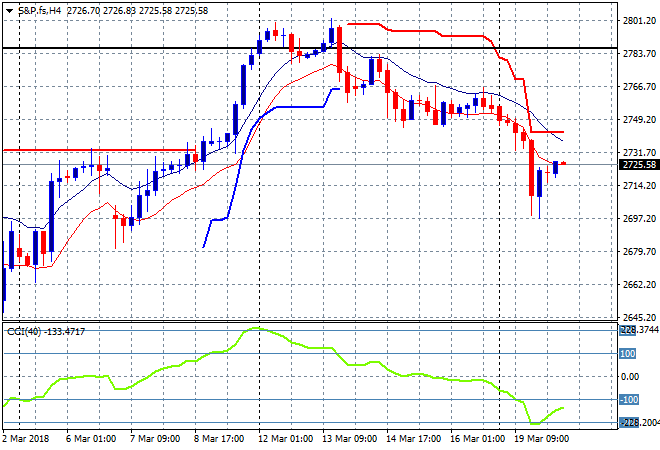Click the 16 Mar 01:00 time label
660x450 pixels.
click(477, 439)
